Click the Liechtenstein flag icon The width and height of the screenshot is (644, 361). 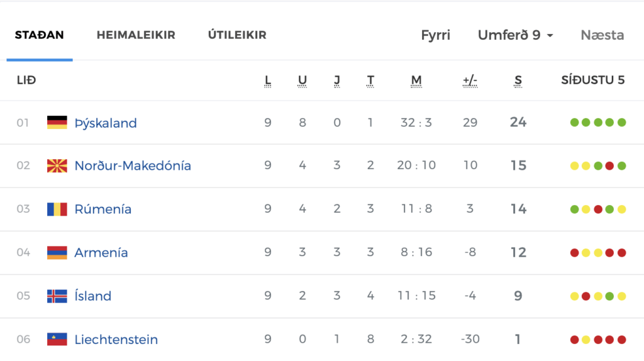tap(57, 339)
